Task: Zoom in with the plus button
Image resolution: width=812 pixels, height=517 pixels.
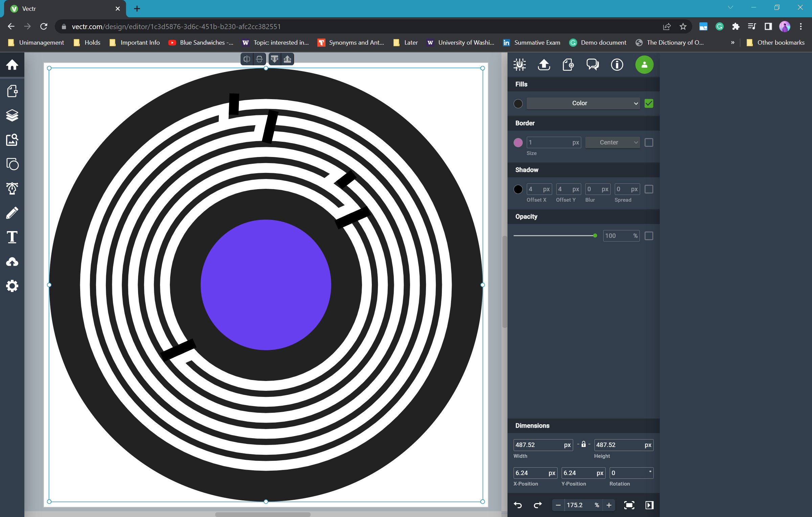Action: tap(609, 505)
